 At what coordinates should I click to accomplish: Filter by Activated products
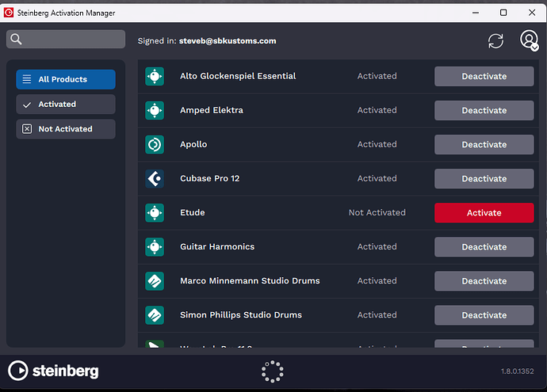[x=66, y=105]
